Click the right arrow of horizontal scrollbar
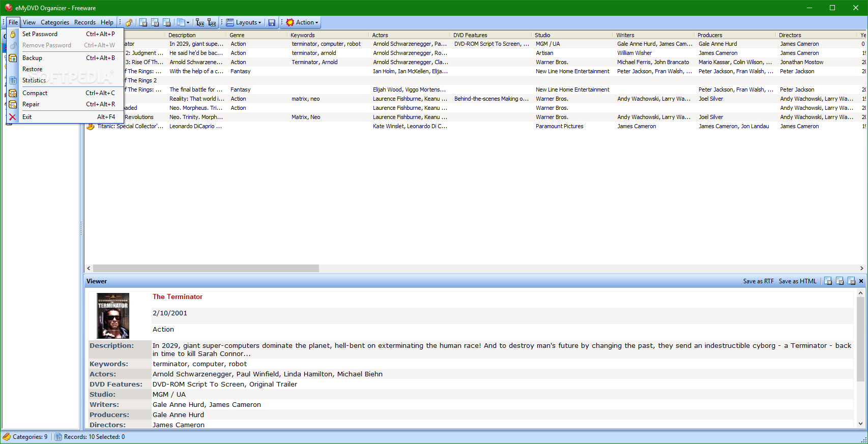This screenshot has height=444, width=868. (x=861, y=268)
